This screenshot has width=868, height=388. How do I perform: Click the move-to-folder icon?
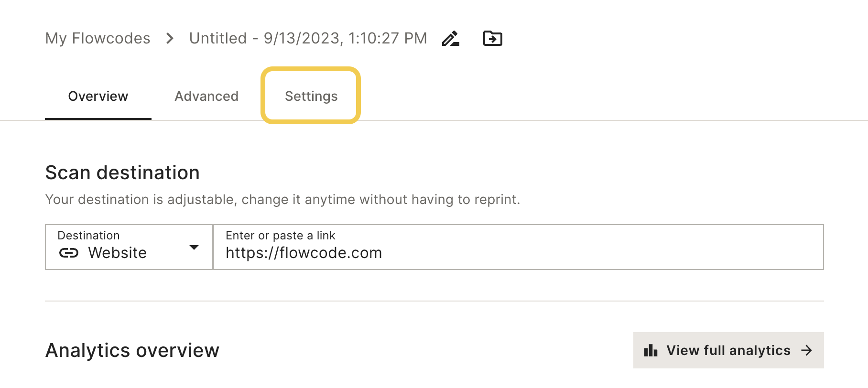[493, 38]
